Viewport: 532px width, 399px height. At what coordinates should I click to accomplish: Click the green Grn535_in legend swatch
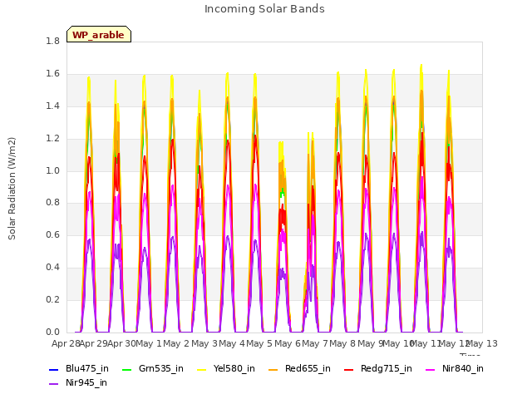coord(126,369)
